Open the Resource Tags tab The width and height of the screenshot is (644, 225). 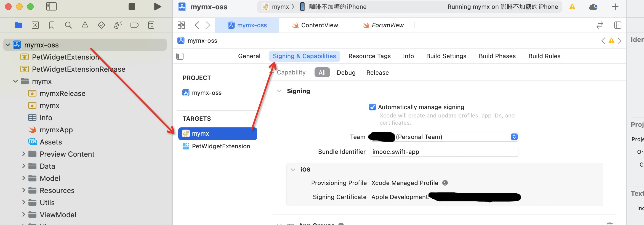pos(369,56)
